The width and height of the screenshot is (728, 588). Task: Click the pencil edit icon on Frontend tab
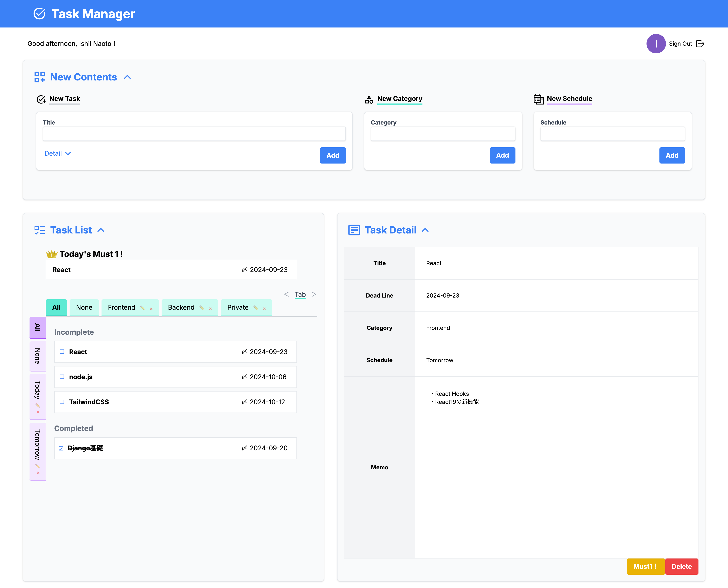[143, 308]
